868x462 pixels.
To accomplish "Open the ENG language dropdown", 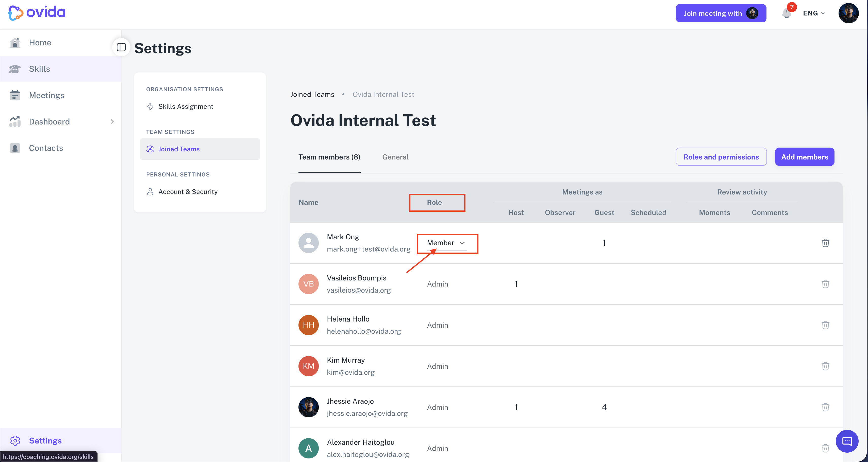I will 813,13.
